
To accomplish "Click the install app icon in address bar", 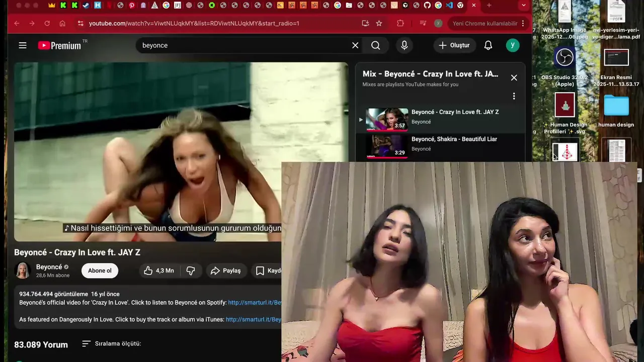I will 365,23.
